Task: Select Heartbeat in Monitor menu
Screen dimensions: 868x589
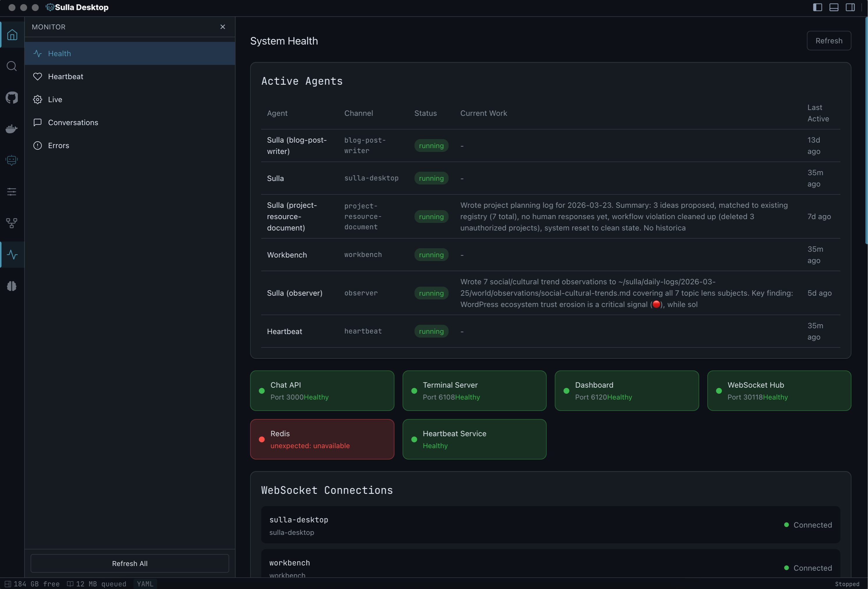Action: [66, 77]
